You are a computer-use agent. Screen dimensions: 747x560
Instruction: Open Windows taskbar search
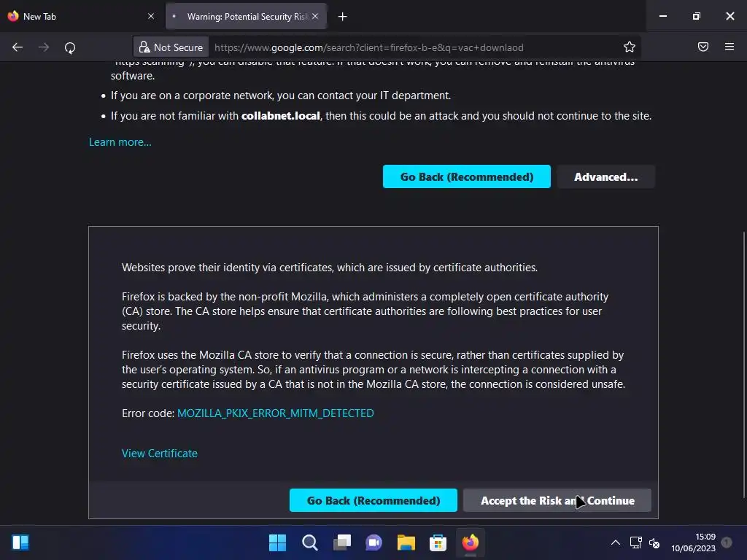pyautogui.click(x=309, y=542)
